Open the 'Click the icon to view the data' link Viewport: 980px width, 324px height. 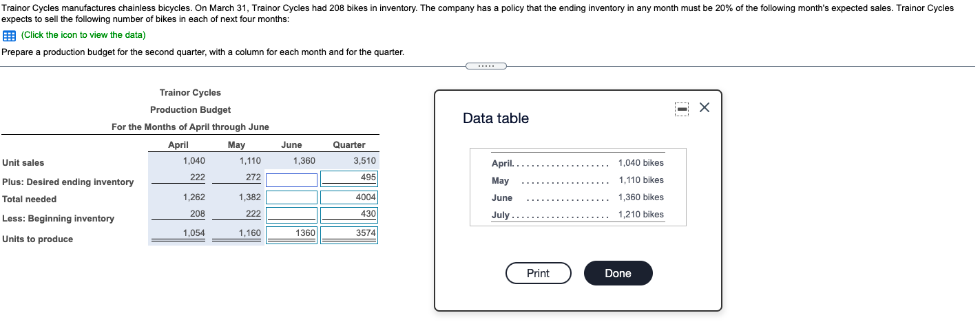(x=83, y=35)
